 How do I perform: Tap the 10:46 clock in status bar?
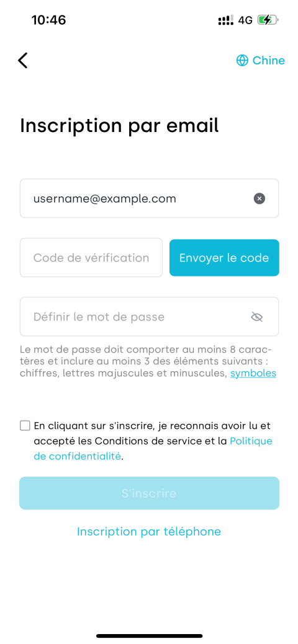pyautogui.click(x=48, y=20)
